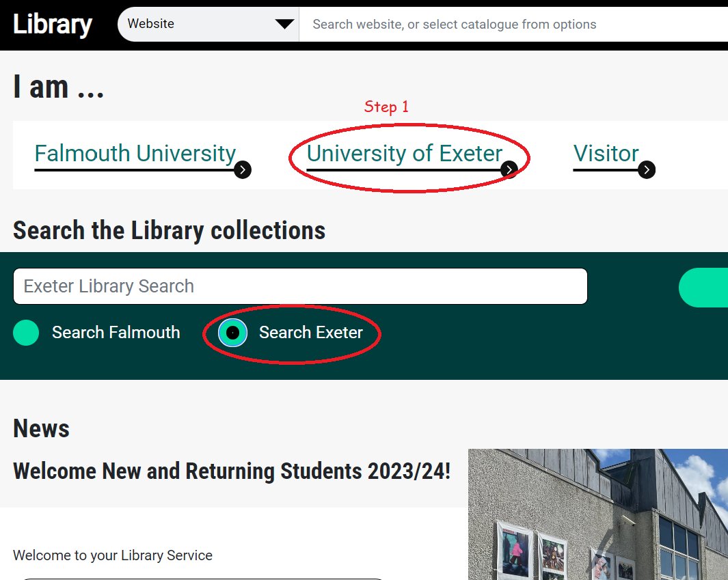
Task: Select the Search Exeter radio button
Action: (232, 333)
